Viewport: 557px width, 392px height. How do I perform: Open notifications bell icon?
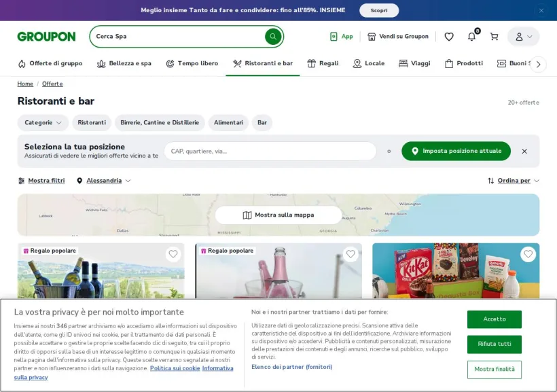point(471,36)
